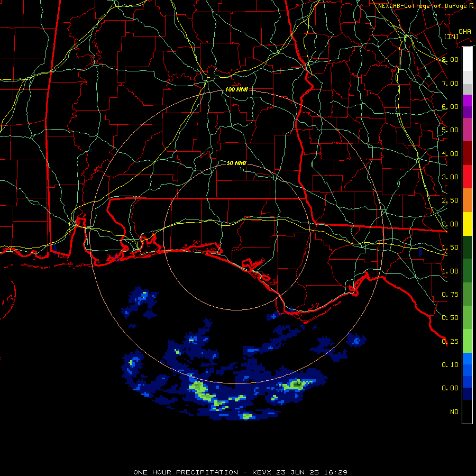Click the yellow swatch in the precipitation legend
476x476 pixels.
(x=467, y=224)
